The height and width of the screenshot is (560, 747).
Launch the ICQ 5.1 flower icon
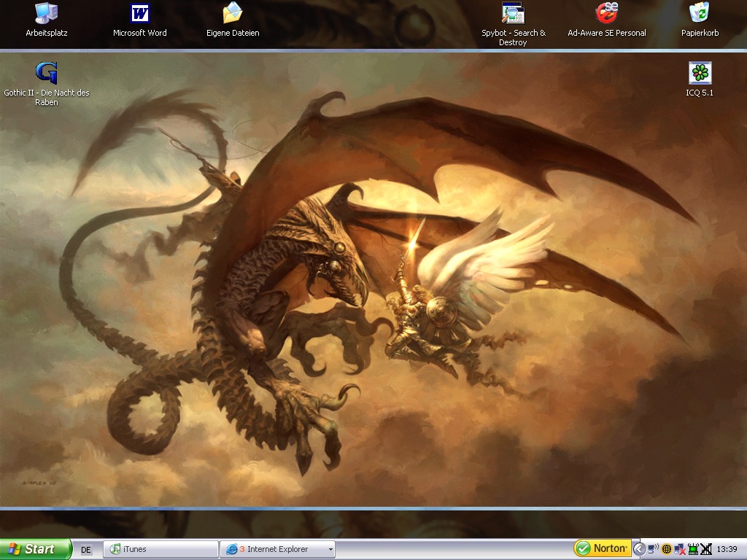(700, 73)
